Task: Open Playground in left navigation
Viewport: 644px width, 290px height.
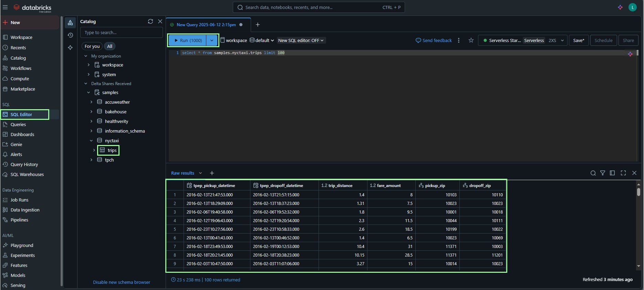Action: pos(22,245)
